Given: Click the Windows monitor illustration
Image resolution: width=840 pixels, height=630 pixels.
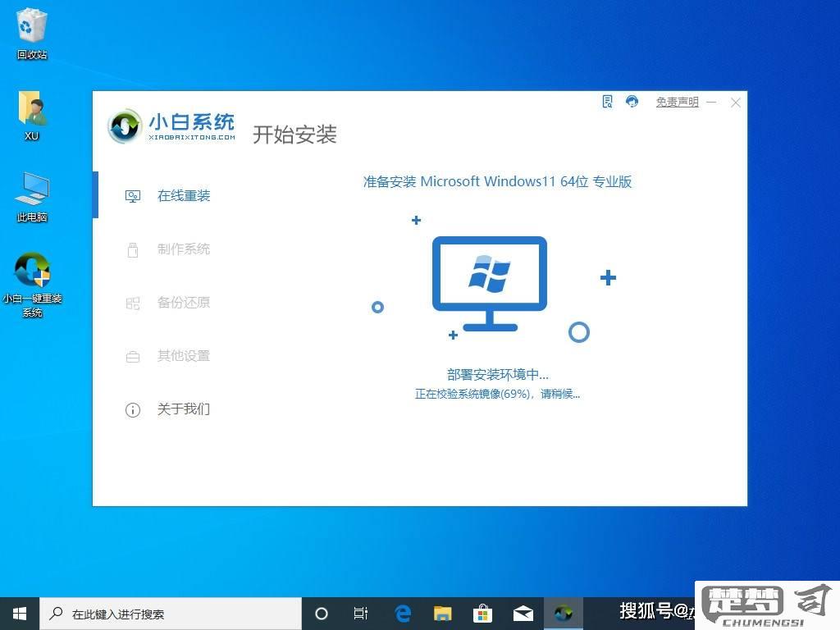Looking at the screenshot, I should click(x=490, y=284).
